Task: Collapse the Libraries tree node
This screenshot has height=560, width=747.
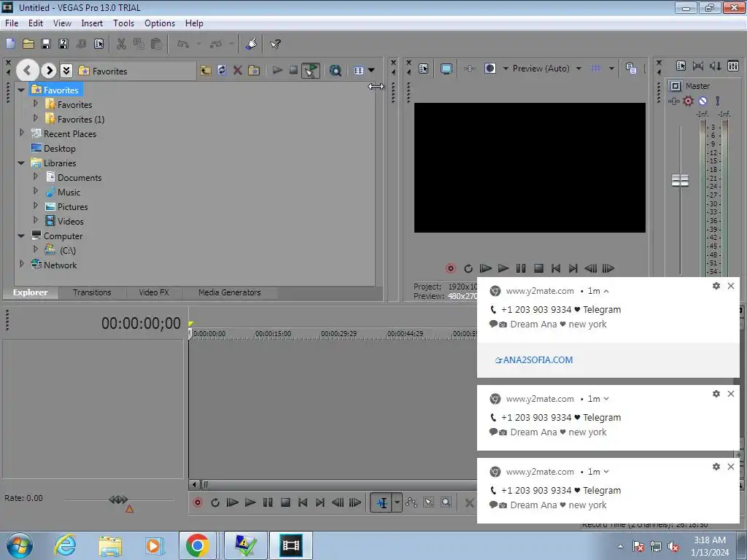Action: (21, 163)
